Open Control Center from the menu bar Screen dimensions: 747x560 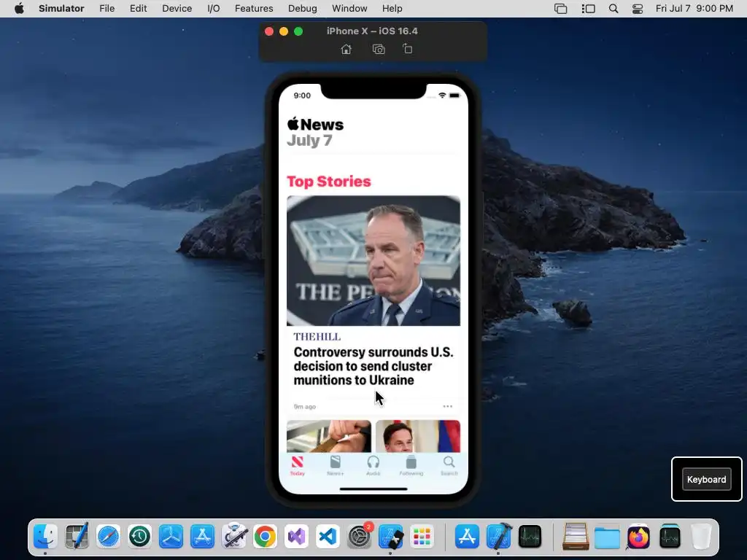tap(638, 9)
